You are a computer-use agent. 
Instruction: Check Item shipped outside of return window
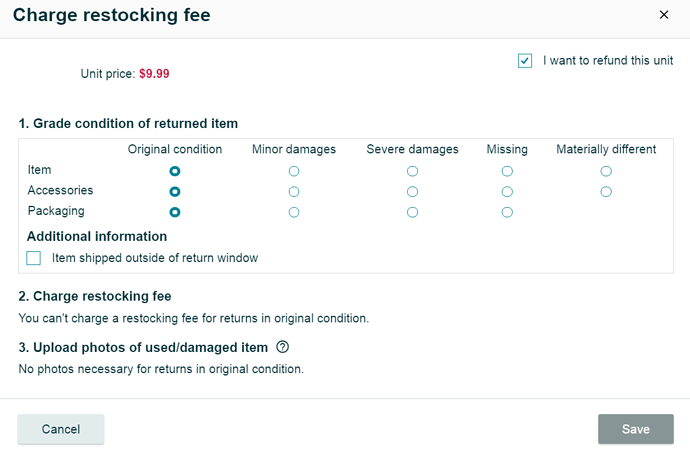click(x=34, y=258)
